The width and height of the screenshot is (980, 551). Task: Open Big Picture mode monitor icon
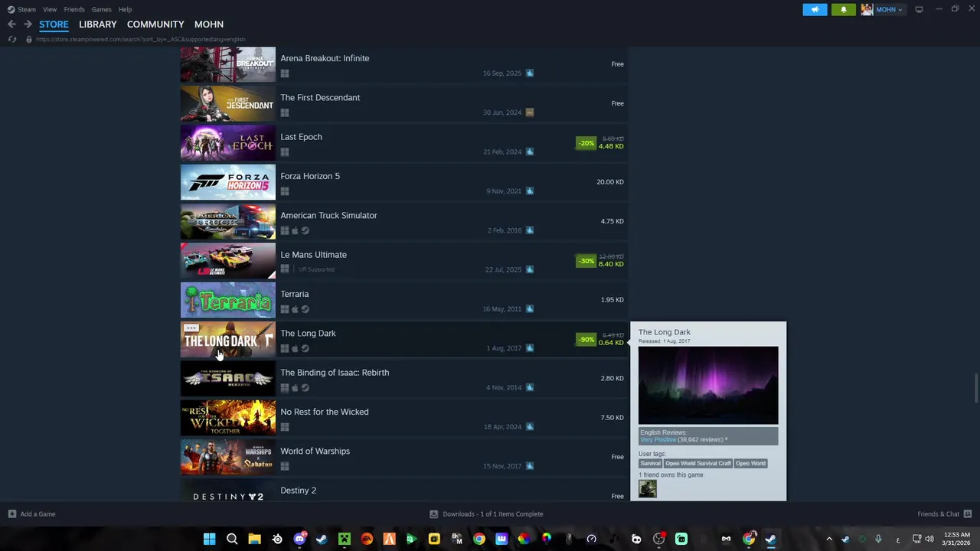click(919, 9)
